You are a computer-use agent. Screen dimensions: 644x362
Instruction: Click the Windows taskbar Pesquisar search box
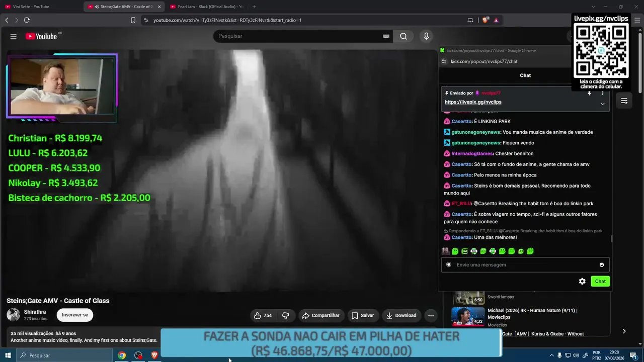pos(64,355)
